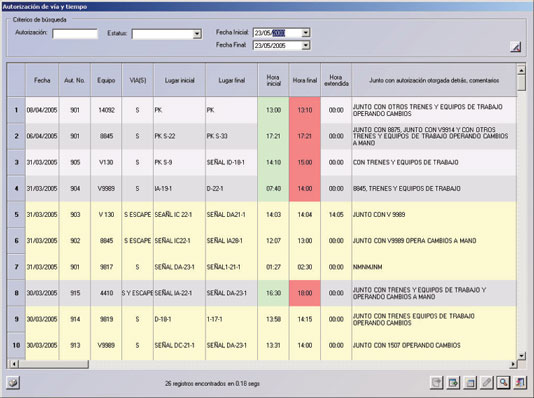Viewport: 534px width, 398px height.
Task: Click the Equipo cell 14092
Action: tap(106, 110)
